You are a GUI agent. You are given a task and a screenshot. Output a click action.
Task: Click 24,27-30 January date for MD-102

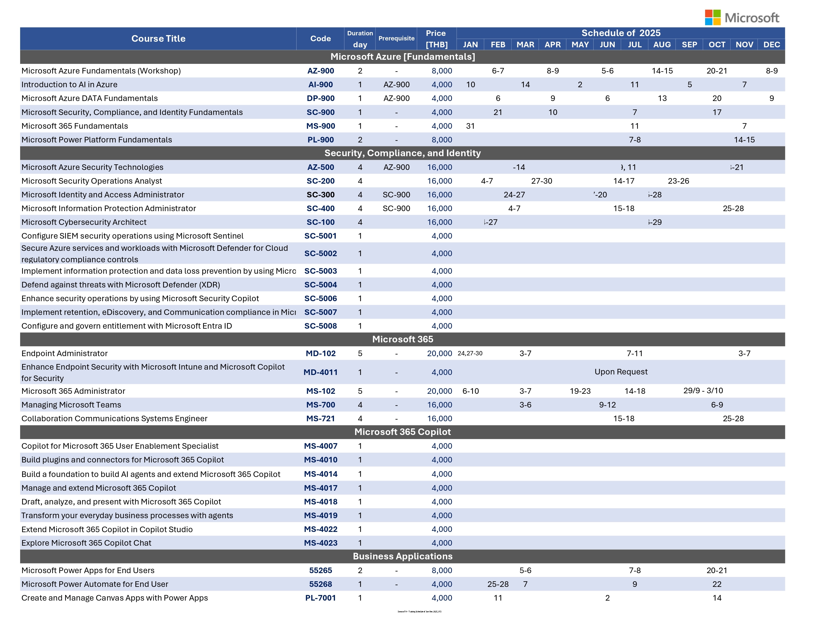(x=470, y=354)
